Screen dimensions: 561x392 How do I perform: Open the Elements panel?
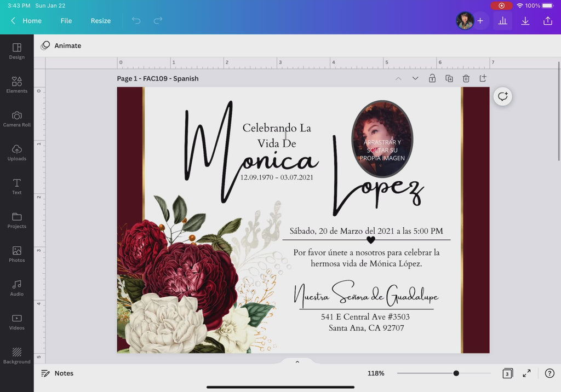17,85
